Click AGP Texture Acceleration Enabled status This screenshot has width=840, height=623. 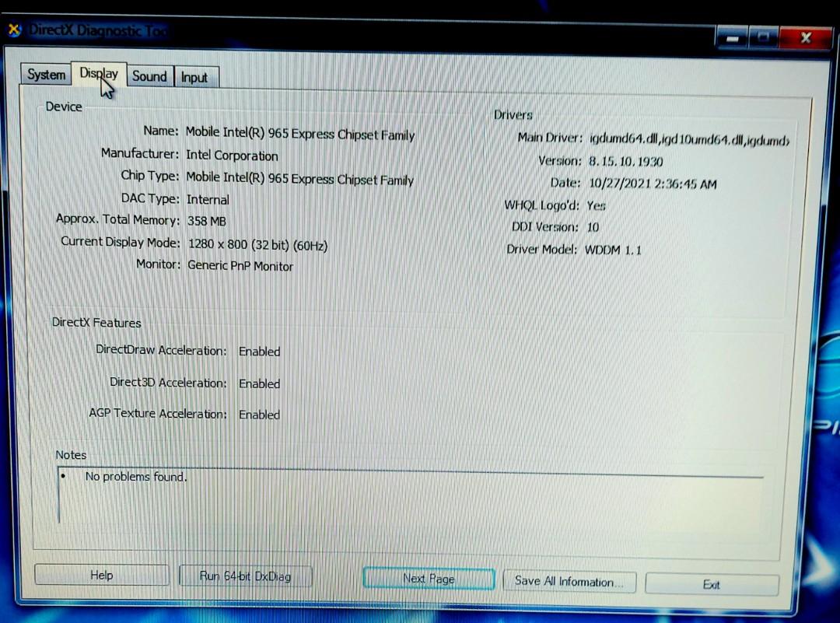click(x=259, y=415)
